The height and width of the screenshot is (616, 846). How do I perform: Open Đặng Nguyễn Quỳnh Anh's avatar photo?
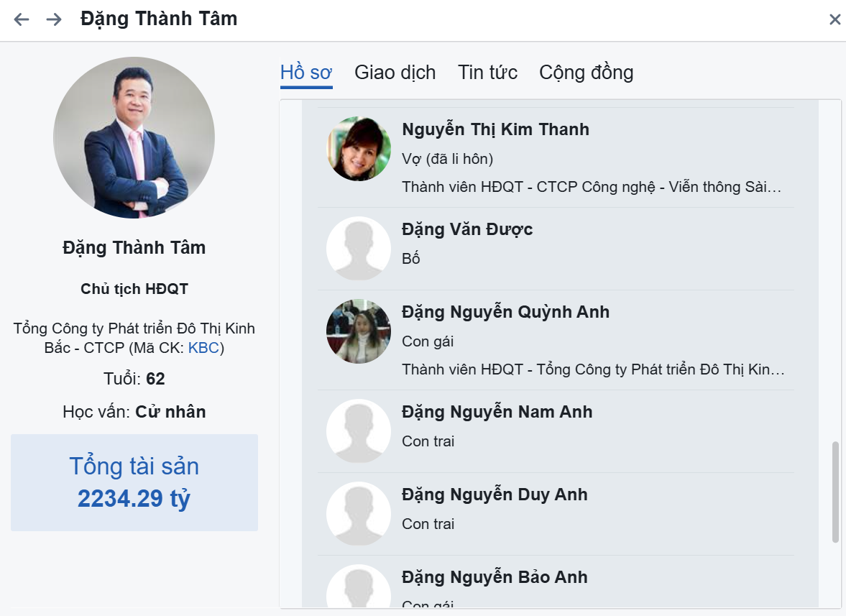[359, 331]
